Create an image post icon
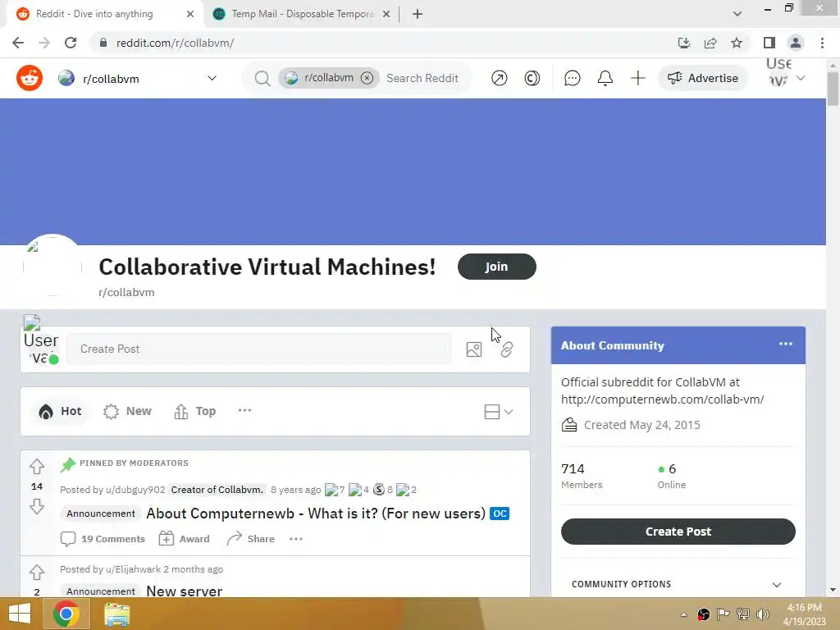 (x=474, y=349)
